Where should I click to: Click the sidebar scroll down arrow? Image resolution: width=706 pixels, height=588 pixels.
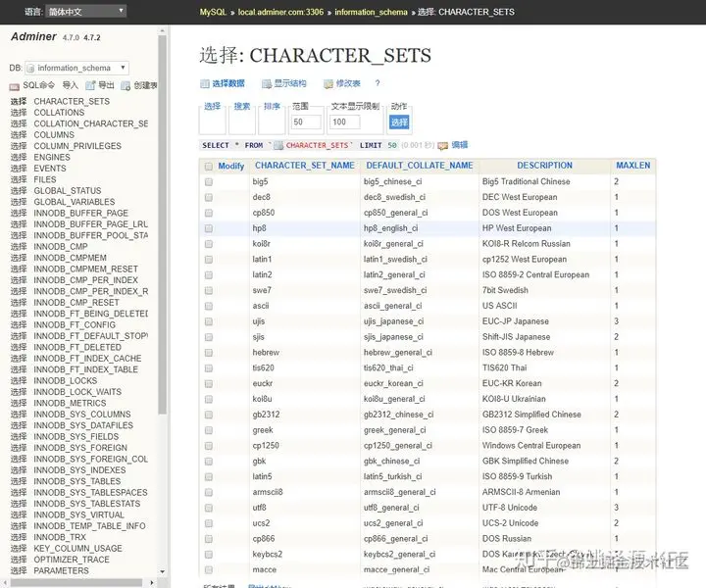click(163, 571)
